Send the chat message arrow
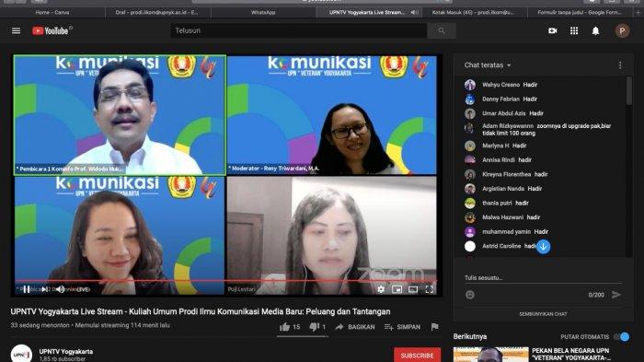The width and height of the screenshot is (644, 362). pos(616,295)
